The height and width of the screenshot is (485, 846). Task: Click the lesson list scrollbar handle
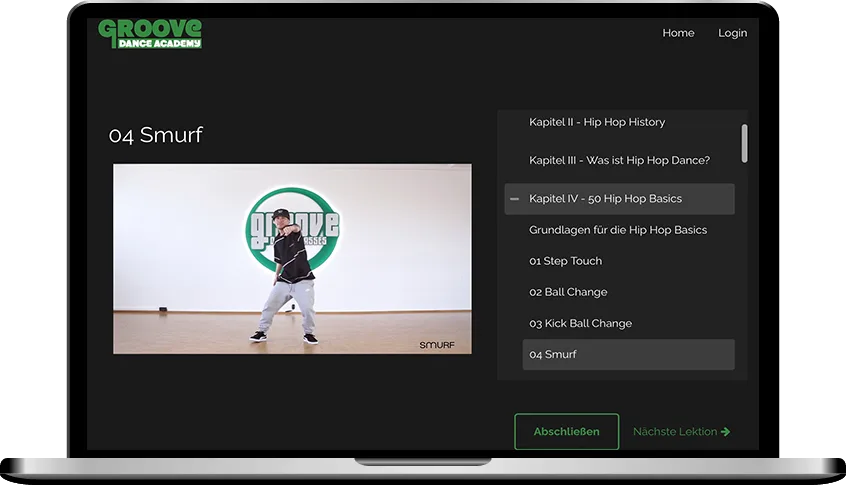coord(745,144)
